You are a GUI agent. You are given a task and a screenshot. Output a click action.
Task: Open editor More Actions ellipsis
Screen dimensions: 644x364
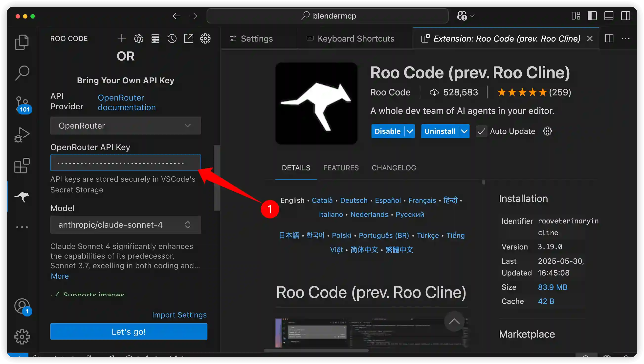pyautogui.click(x=625, y=39)
